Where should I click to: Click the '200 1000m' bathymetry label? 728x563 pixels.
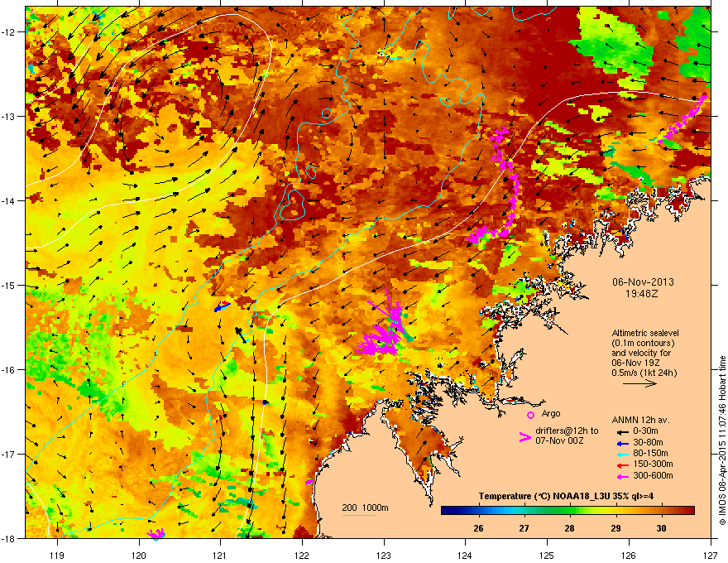click(365, 508)
